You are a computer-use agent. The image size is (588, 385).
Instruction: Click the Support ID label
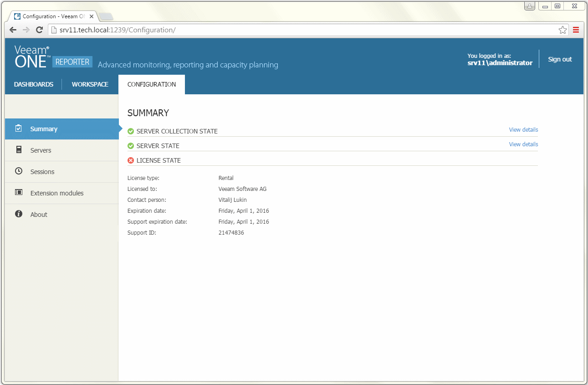142,233
